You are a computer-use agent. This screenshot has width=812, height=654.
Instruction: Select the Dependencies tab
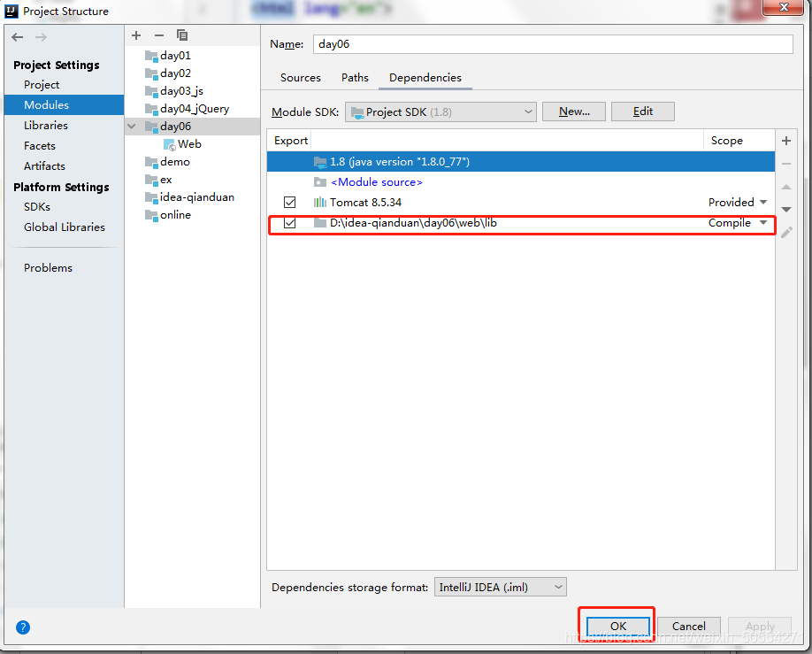(x=425, y=78)
